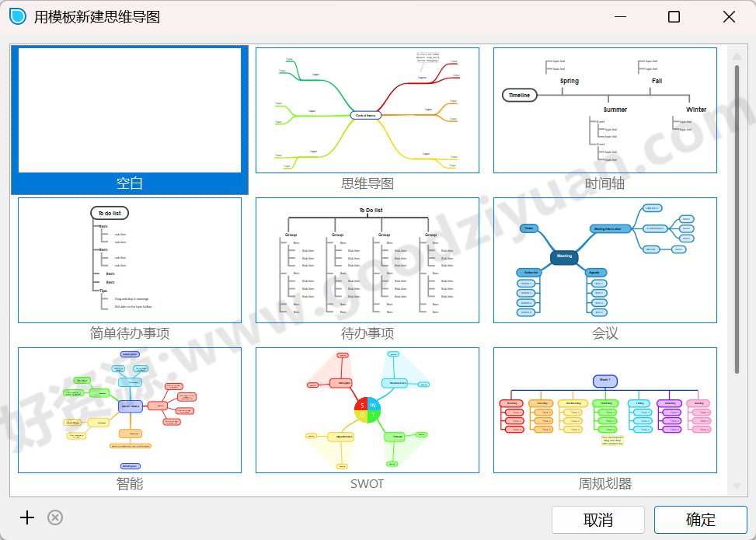Open the SWOT analysis template
The image size is (756, 540).
tap(367, 409)
